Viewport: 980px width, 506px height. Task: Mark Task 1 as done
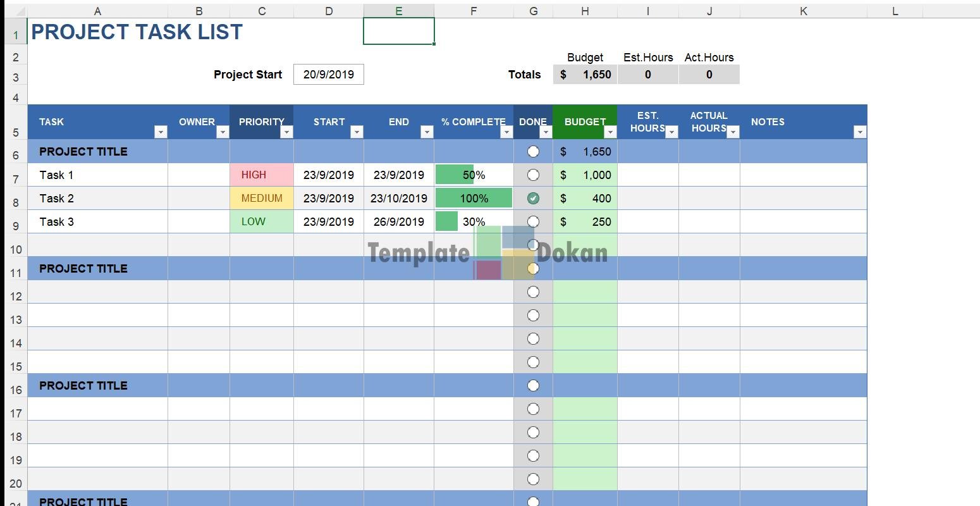(533, 175)
